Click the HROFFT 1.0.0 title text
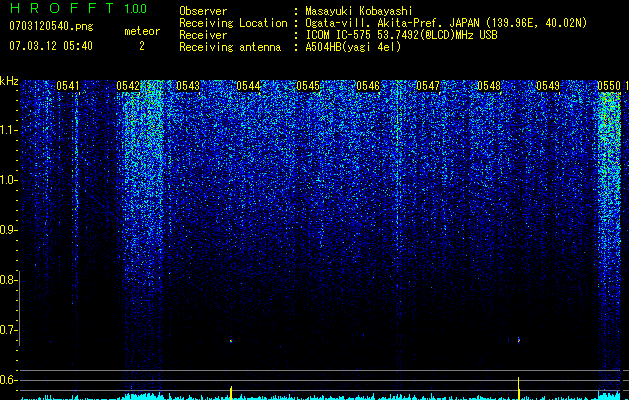Viewport: 629px width, 400px height. coord(78,8)
